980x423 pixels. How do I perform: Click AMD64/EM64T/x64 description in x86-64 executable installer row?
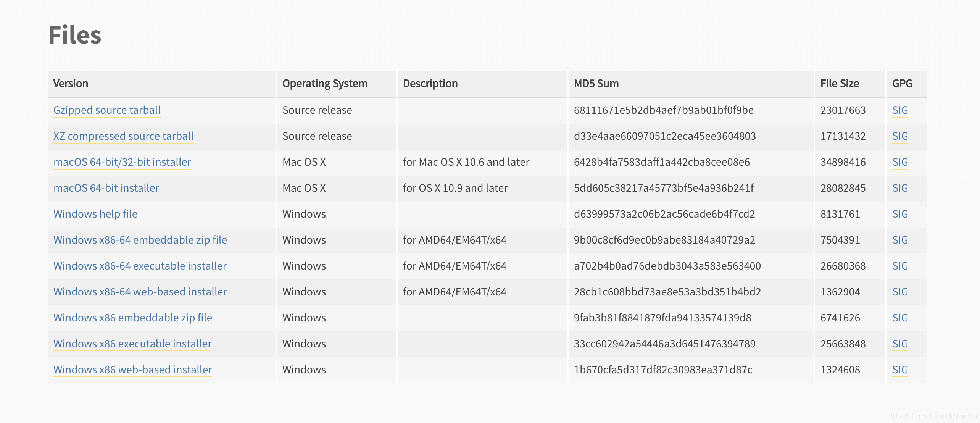pos(455,266)
